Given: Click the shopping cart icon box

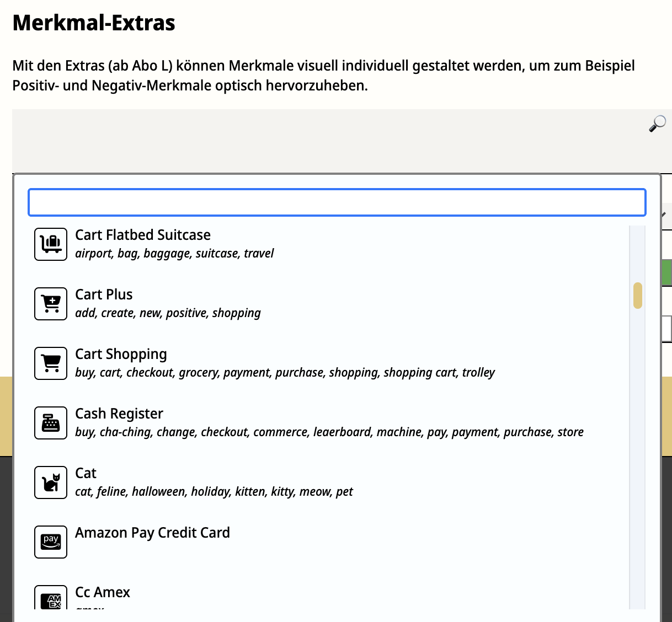Looking at the screenshot, I should (x=51, y=363).
